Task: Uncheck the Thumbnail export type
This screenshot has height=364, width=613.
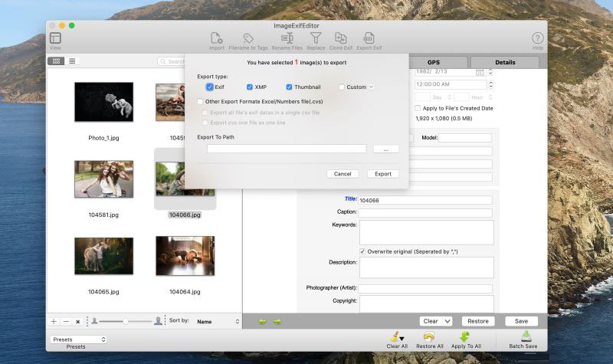Action: [289, 87]
